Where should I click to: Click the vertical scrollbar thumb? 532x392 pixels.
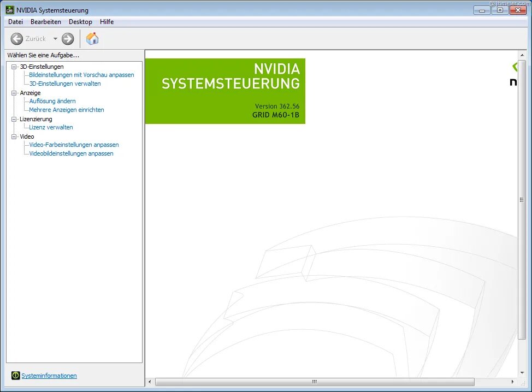pos(522,200)
